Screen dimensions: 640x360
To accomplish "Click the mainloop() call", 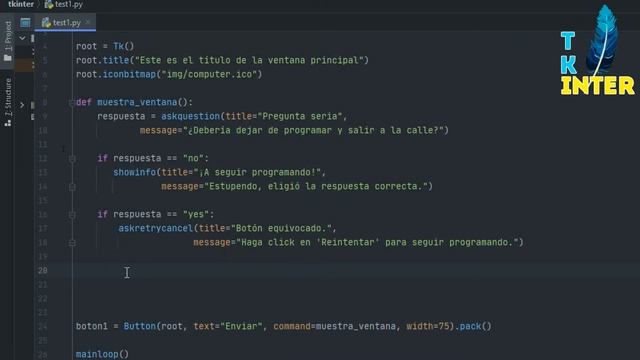I will click(x=102, y=354).
